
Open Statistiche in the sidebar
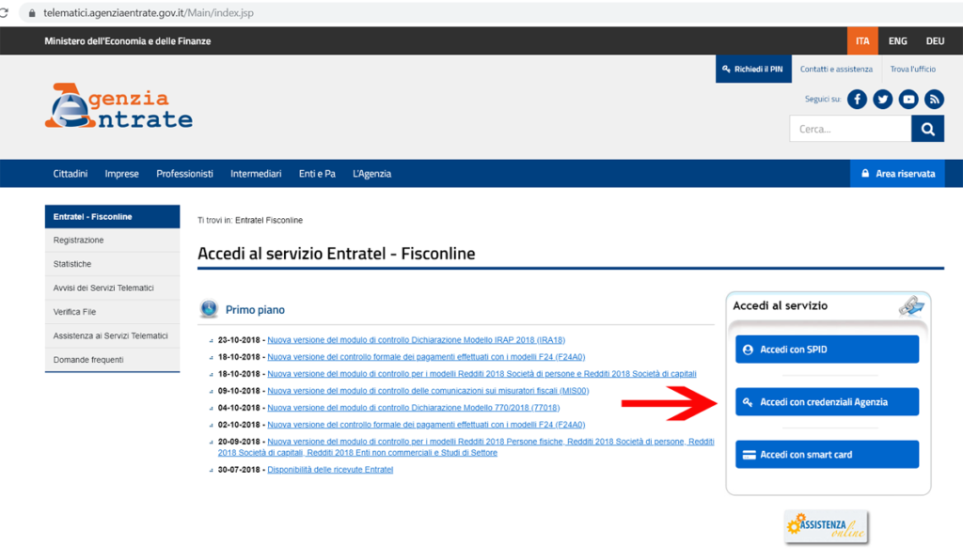pos(113,264)
